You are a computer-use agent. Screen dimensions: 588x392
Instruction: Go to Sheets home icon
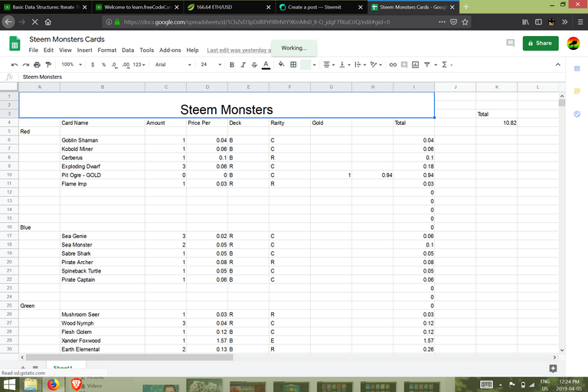point(15,44)
